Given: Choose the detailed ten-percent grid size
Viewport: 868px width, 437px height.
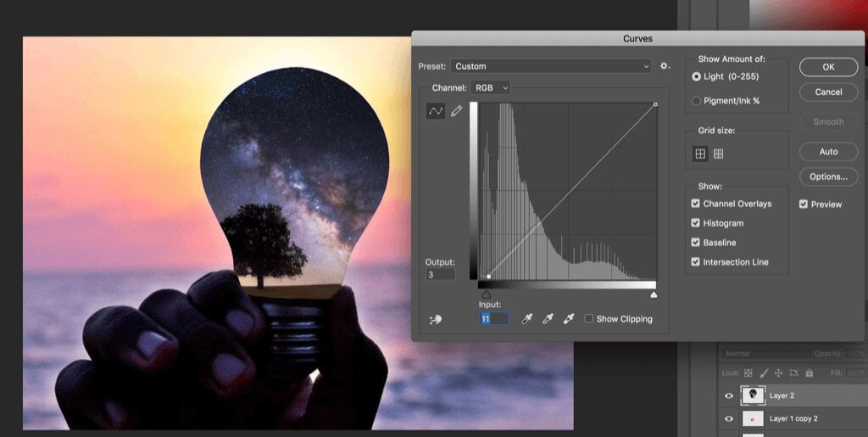Looking at the screenshot, I should click(719, 154).
